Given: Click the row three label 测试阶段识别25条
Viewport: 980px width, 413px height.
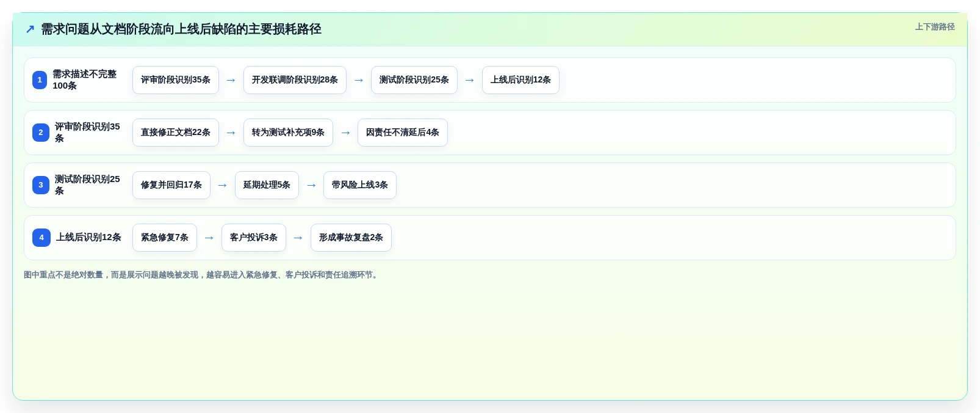Looking at the screenshot, I should tap(87, 185).
